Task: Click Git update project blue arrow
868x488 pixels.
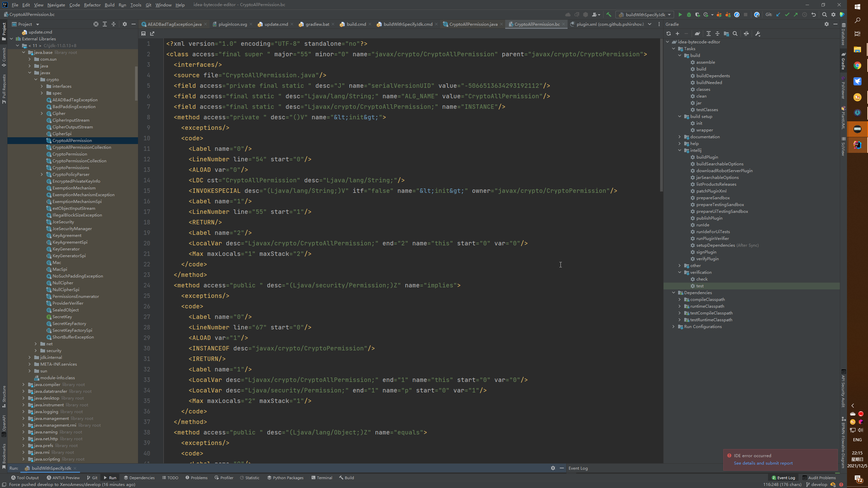Action: point(778,15)
